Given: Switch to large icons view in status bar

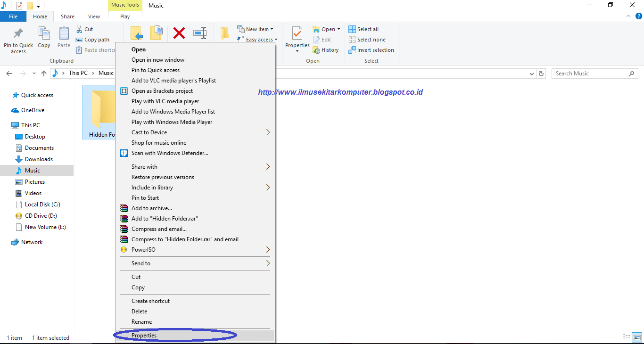Looking at the screenshot, I should (x=637, y=337).
